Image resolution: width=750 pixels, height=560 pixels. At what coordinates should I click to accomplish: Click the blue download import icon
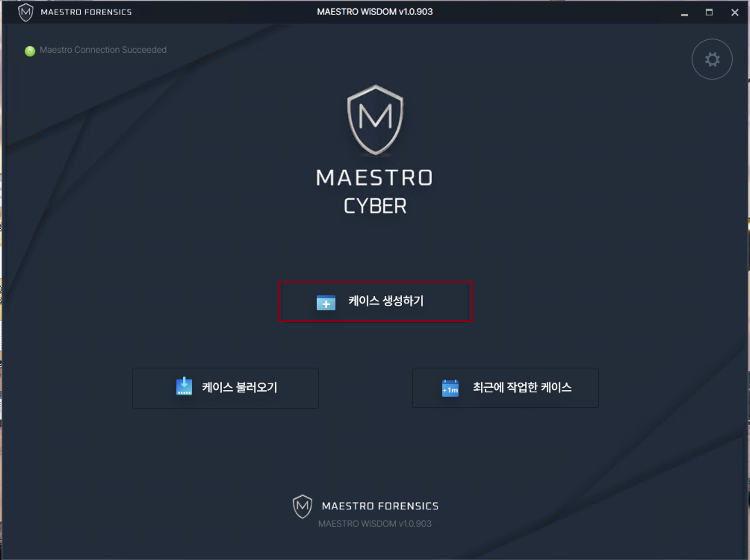point(184,386)
